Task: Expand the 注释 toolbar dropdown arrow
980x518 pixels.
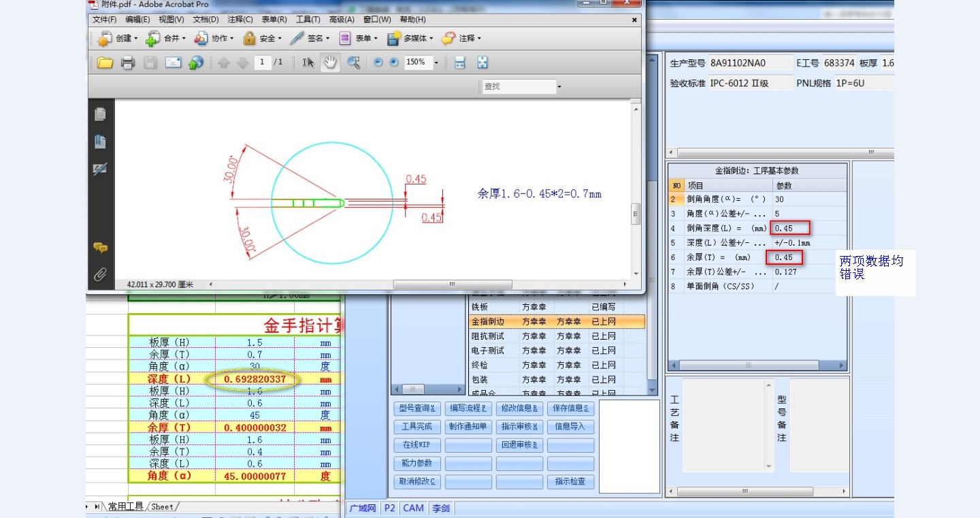Action: [479, 39]
